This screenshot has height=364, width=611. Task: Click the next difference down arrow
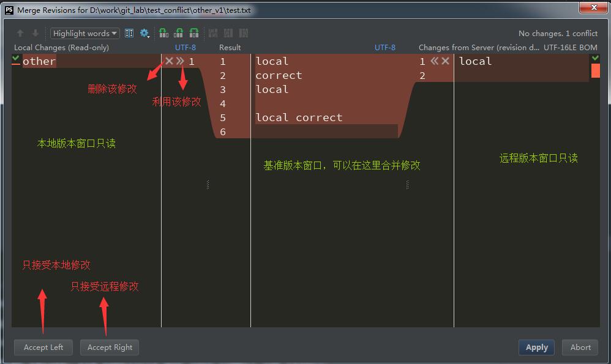click(36, 34)
